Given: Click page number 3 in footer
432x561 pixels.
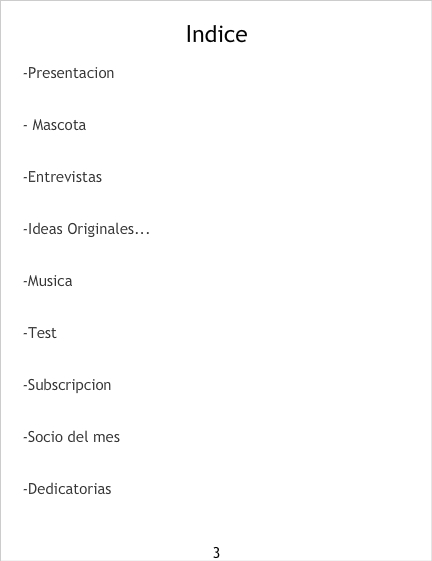Looking at the screenshot, I should pos(216,552).
